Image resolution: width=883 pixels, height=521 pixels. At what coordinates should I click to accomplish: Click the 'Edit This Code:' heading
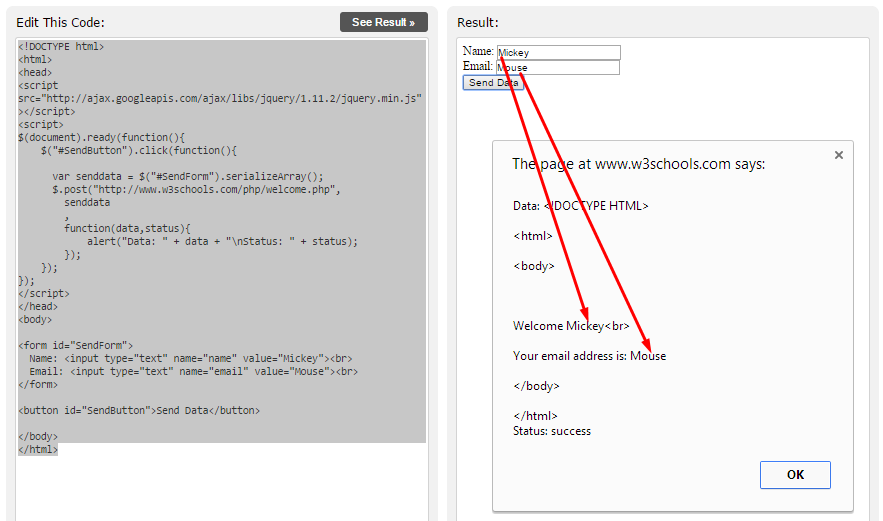(x=60, y=23)
